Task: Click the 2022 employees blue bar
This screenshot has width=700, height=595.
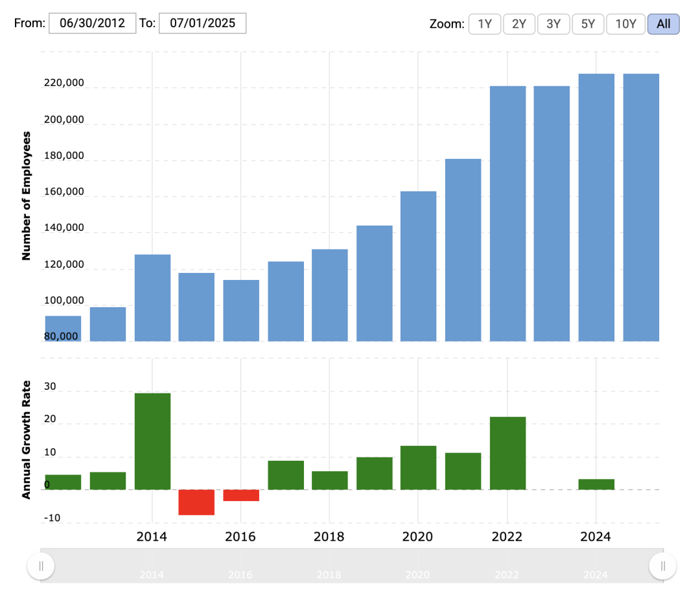Action: [507, 213]
